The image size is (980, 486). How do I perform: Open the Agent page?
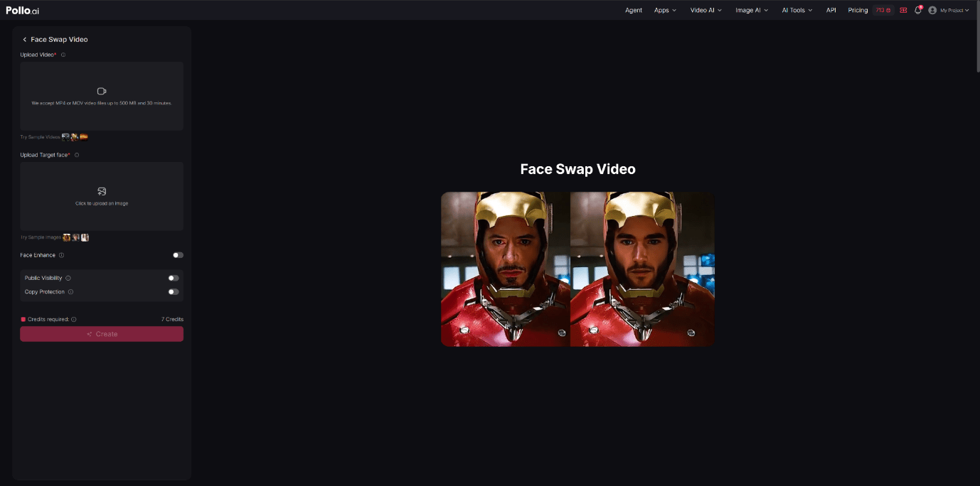(634, 10)
